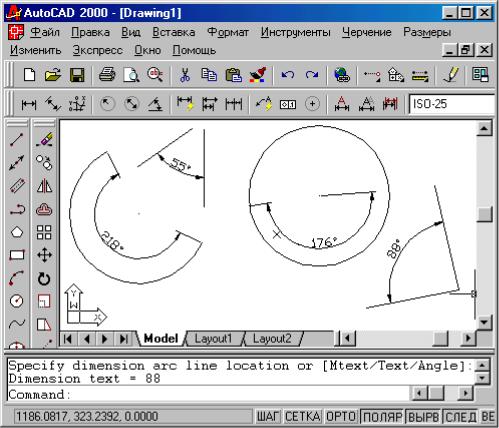The image size is (499, 428).
Task: Select the Mirror modify tool
Action: (44, 186)
